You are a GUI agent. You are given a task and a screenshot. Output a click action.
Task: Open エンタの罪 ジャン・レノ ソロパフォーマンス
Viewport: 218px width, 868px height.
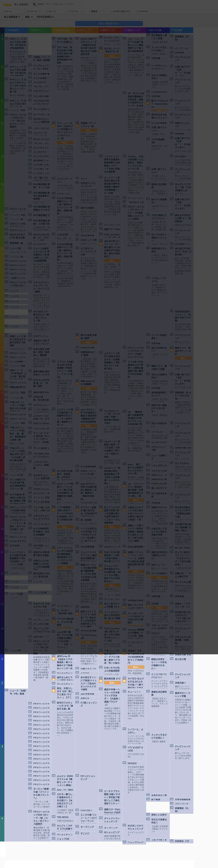pyautogui.click(x=88, y=818)
